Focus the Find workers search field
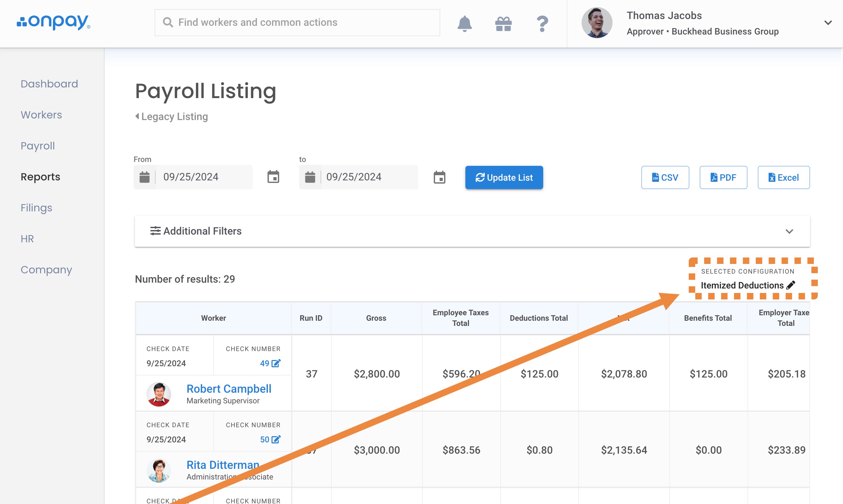The image size is (843, 504). pyautogui.click(x=297, y=22)
